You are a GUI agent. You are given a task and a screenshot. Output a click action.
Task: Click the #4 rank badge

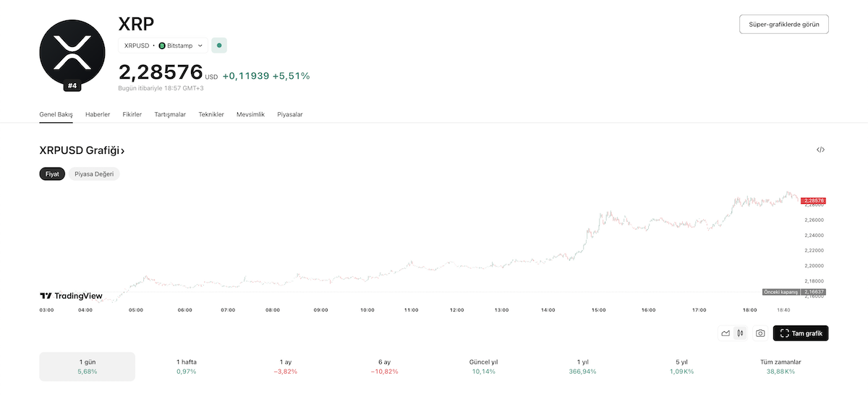click(72, 86)
